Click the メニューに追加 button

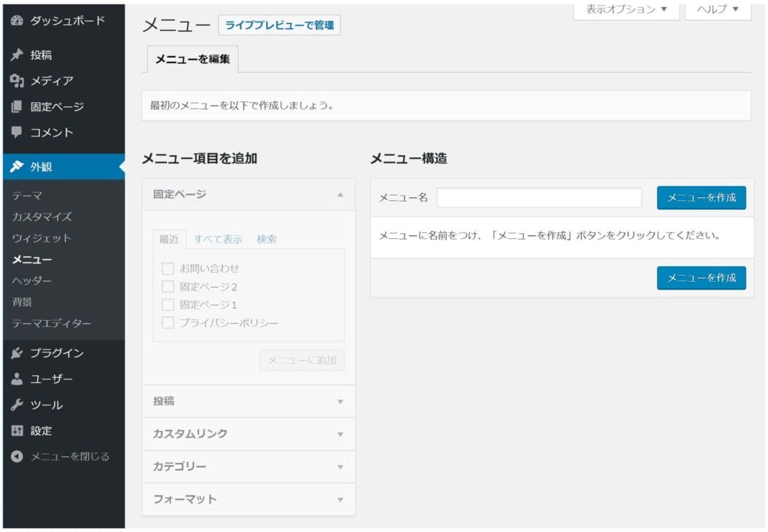click(301, 360)
